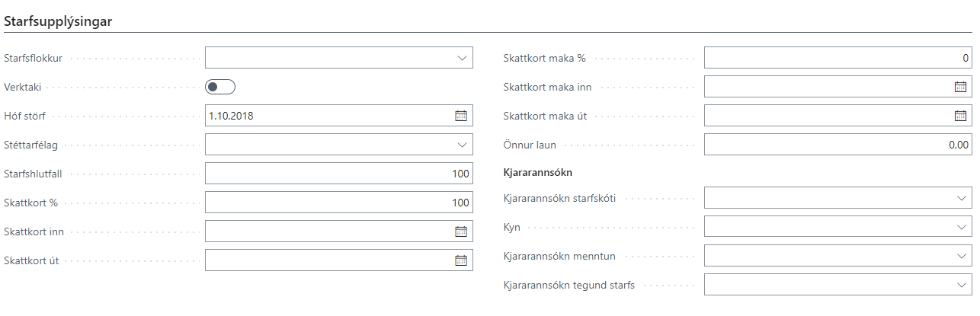Click into Skattkort maka % field
Image resolution: width=980 pixels, height=316 pixels.
pyautogui.click(x=837, y=58)
